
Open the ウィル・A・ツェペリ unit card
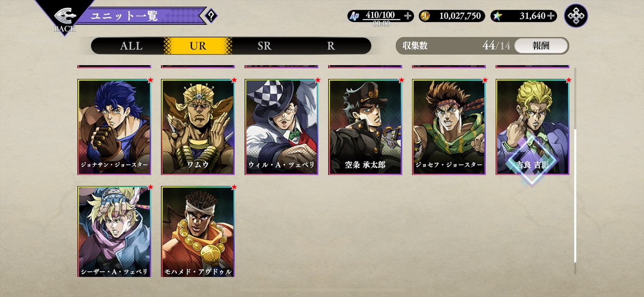tap(282, 127)
